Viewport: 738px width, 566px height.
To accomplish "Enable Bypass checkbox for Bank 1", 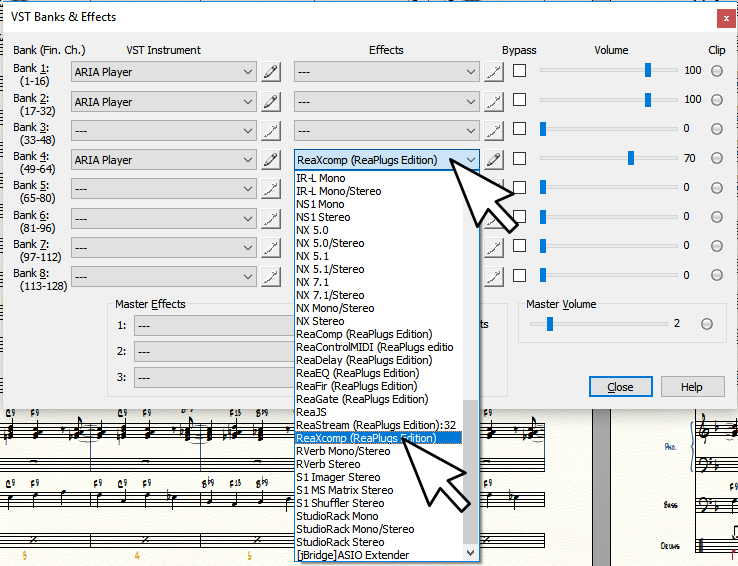I will [519, 71].
